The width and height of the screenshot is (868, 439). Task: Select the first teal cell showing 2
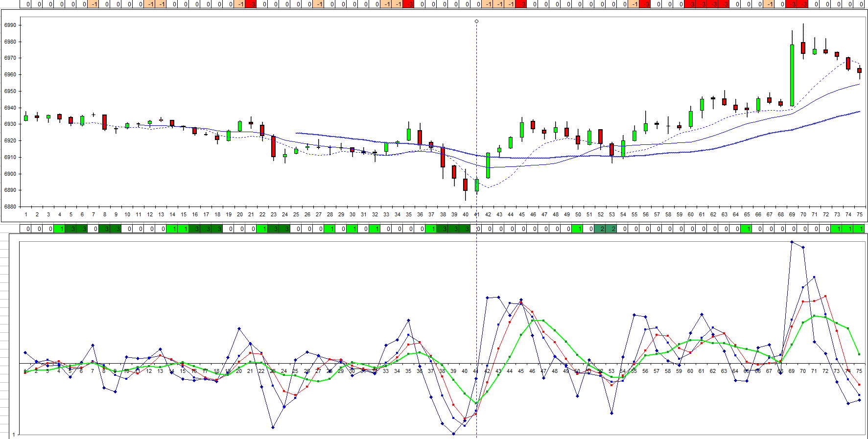coord(602,229)
